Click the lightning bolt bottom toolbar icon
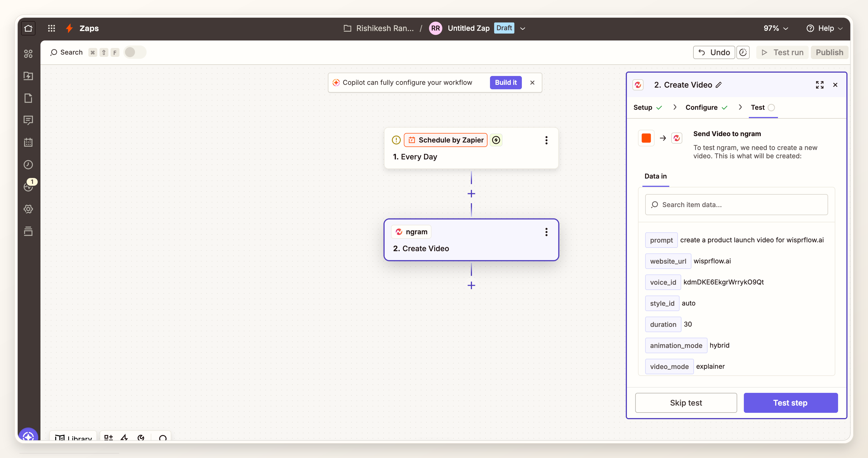 coord(125,437)
